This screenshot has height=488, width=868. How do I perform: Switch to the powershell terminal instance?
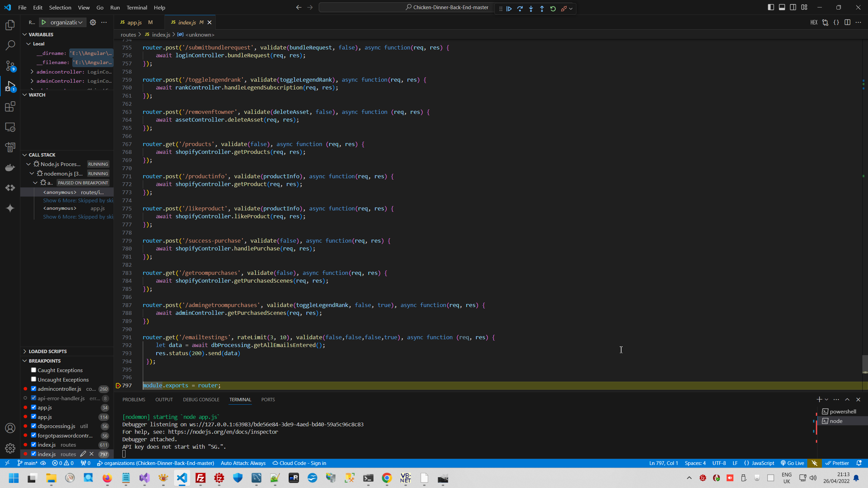tap(843, 411)
